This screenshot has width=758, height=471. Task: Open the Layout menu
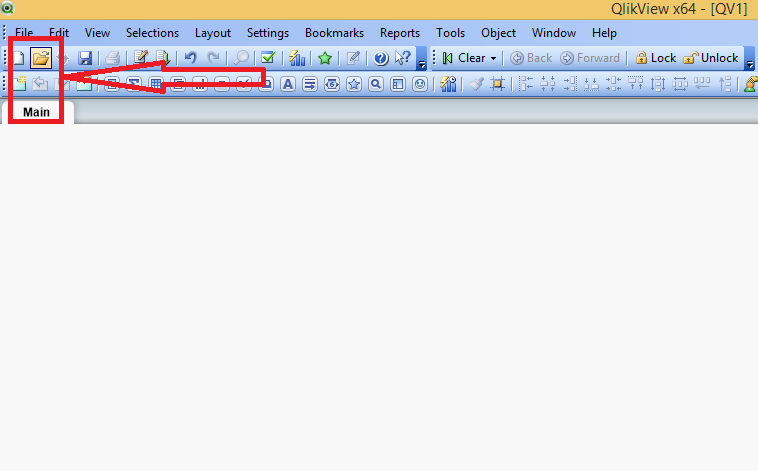click(x=213, y=33)
